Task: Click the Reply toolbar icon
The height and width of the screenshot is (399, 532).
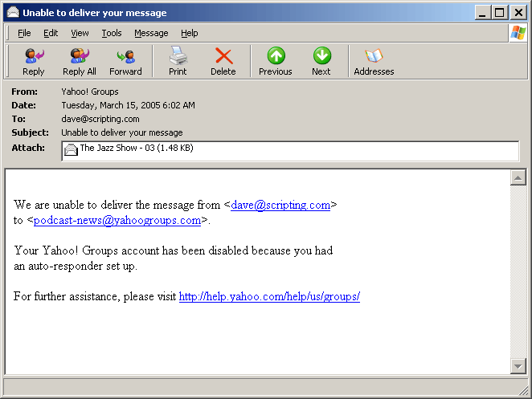Action: 34,61
